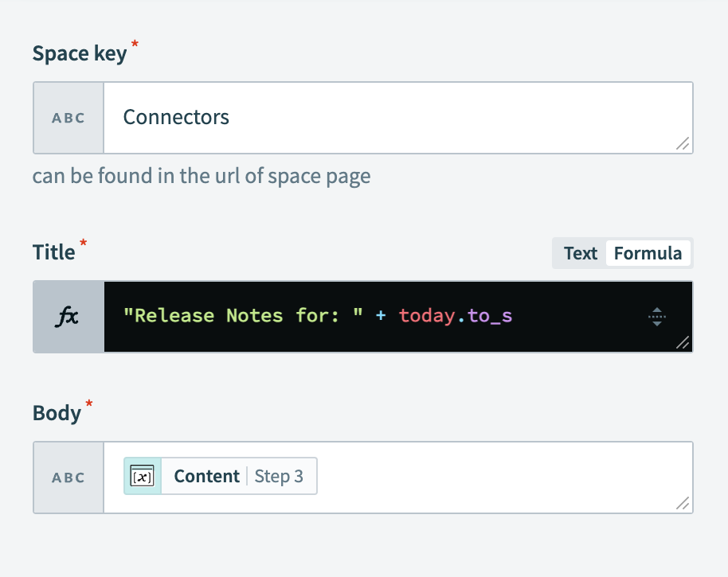This screenshot has height=577, width=728.
Task: Click the red asterisk after the Title label
Action: (x=83, y=243)
